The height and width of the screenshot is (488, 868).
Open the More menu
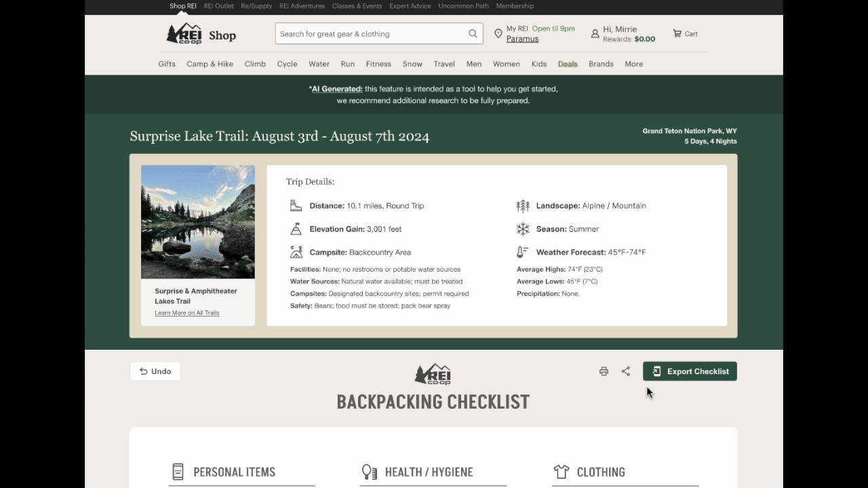(634, 64)
